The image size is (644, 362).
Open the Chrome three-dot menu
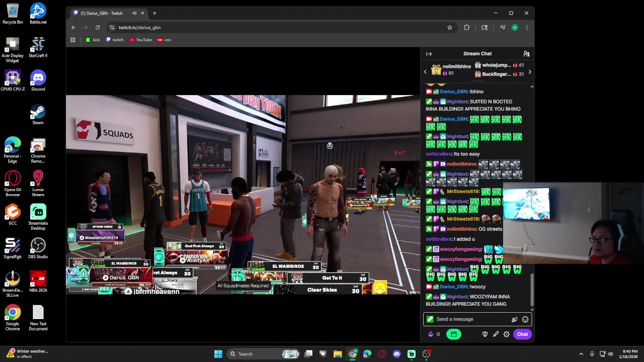[x=527, y=28]
